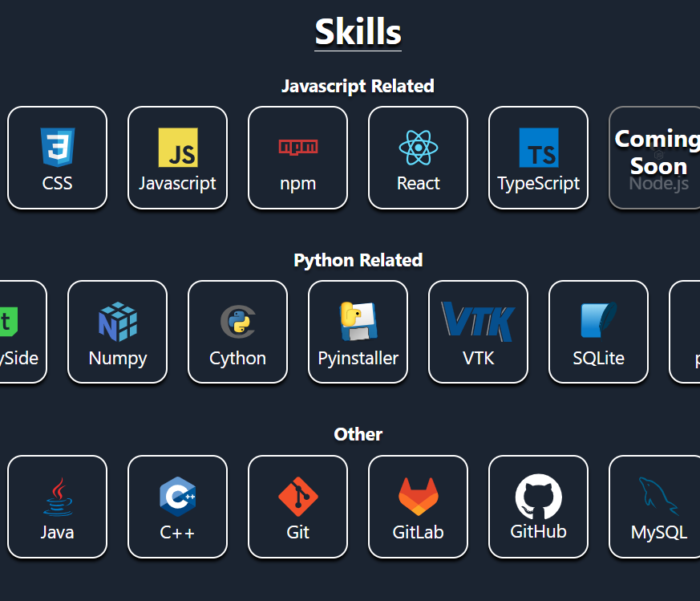Select the C++ hexagon icon
Screen dimensions: 700x601
click(177, 497)
